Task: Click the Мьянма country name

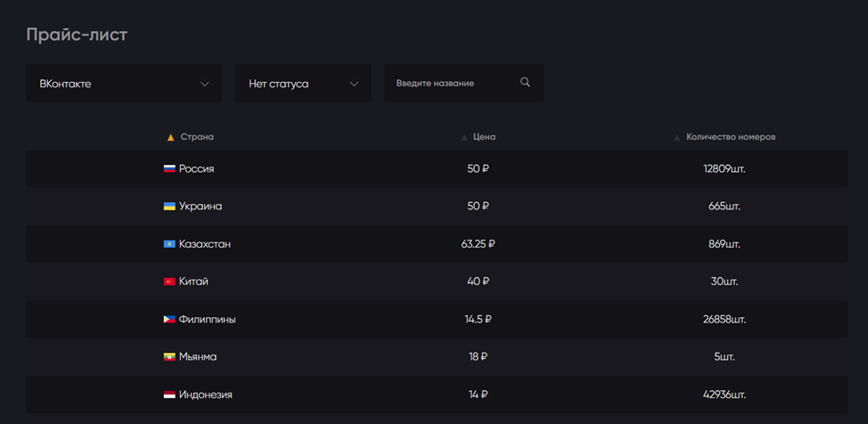Action: click(x=198, y=357)
